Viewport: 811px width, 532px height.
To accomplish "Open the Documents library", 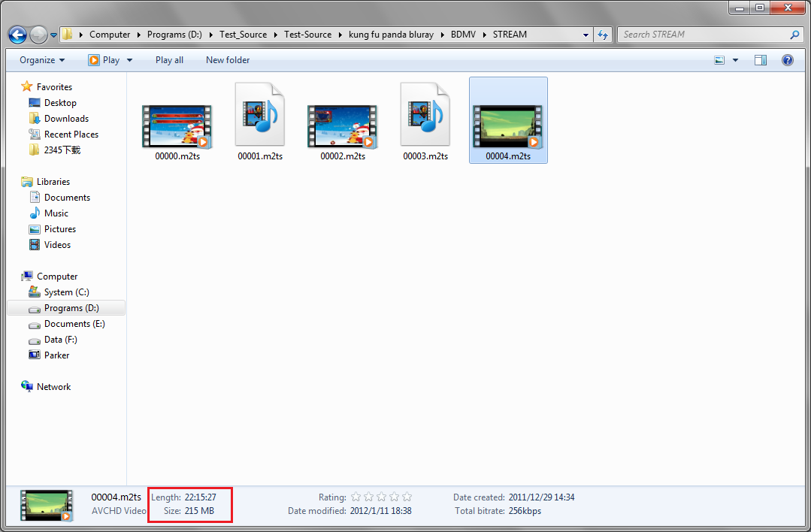I will coord(67,198).
